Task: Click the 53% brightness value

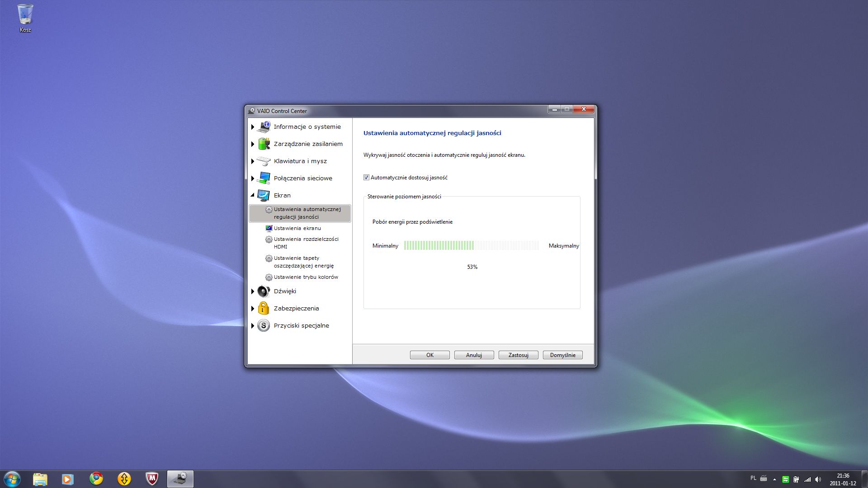Action: pyautogui.click(x=472, y=267)
